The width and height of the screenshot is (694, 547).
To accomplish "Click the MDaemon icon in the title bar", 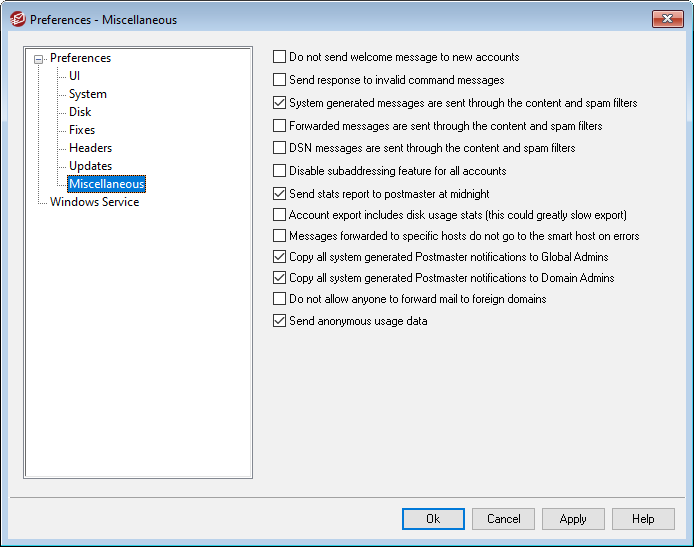I will [17, 19].
